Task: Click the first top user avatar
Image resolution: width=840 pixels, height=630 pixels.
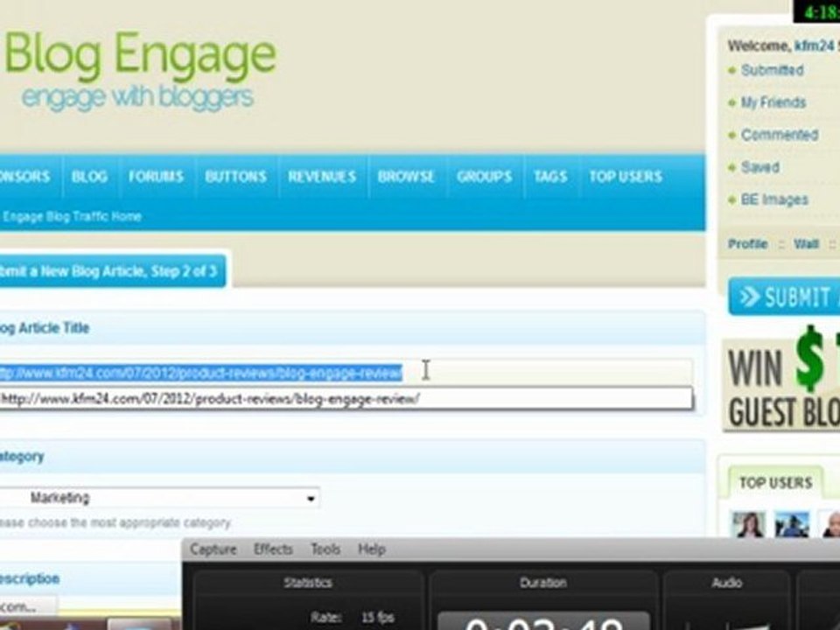Action: click(x=748, y=524)
